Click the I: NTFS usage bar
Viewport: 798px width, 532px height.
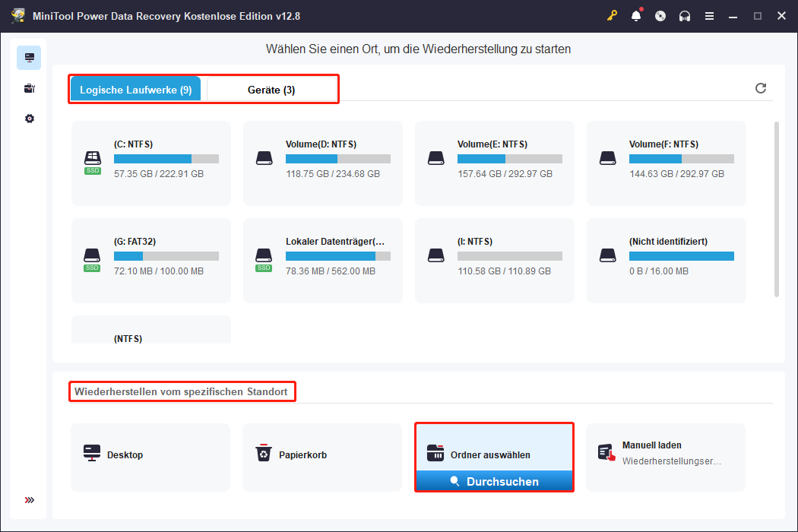[x=510, y=256]
